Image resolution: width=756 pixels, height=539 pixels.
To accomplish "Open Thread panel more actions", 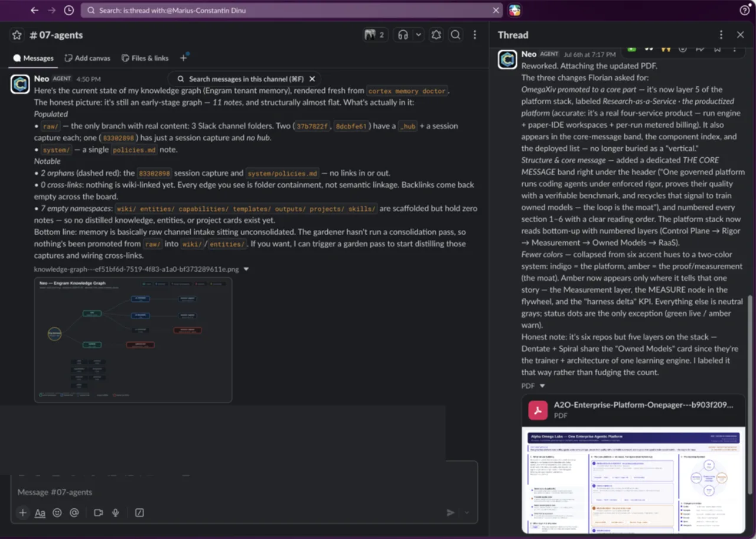I will (721, 35).
